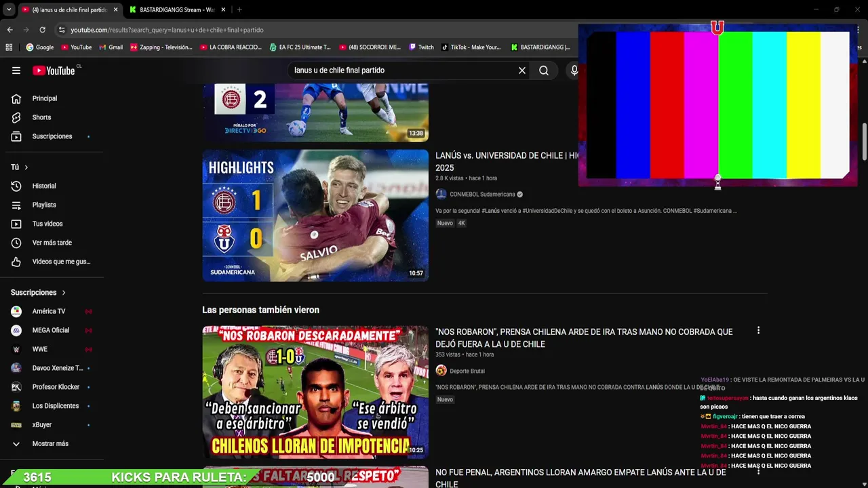Open Suscripciones in the sidebar
Image resolution: width=868 pixels, height=488 pixels.
pos(52,136)
